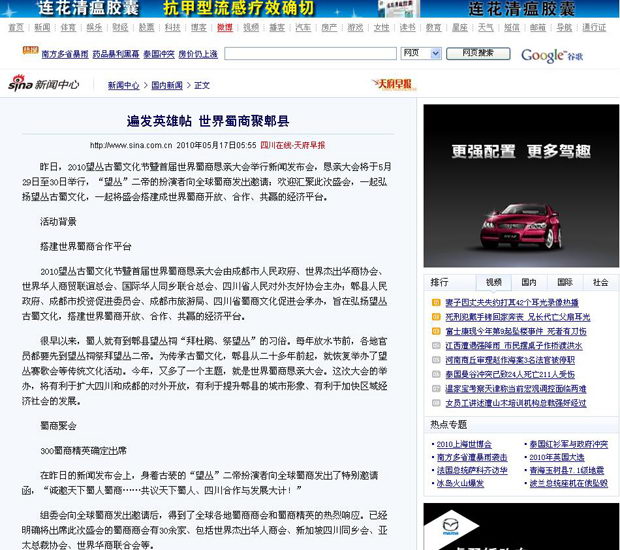Click rank badge 02 before 死刑犯戴手铐

436,317
